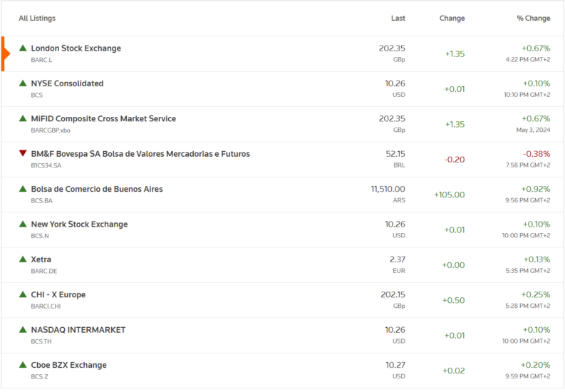Click green up arrow beside NYSE Consolidated
This screenshot has width=565, height=392.
coord(23,83)
